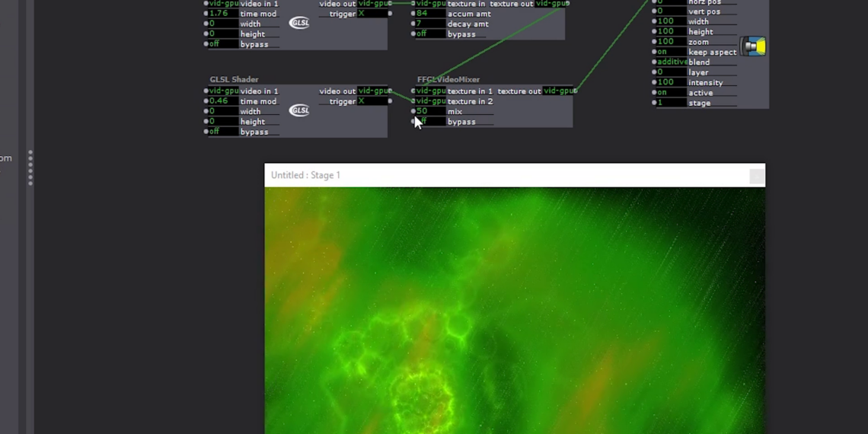Click the FFGLVideoMixer actor title
Image resolution: width=868 pixels, height=434 pixels.
coord(448,79)
